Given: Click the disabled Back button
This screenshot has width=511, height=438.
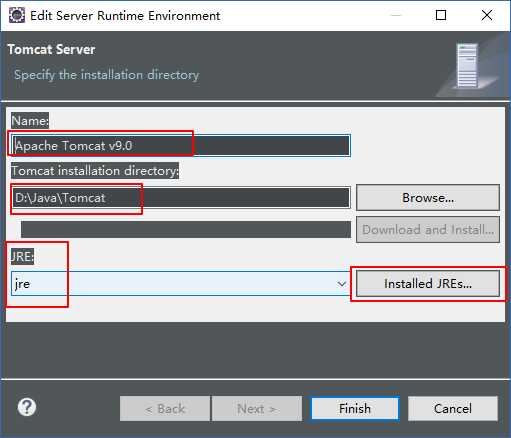Looking at the screenshot, I should (165, 409).
